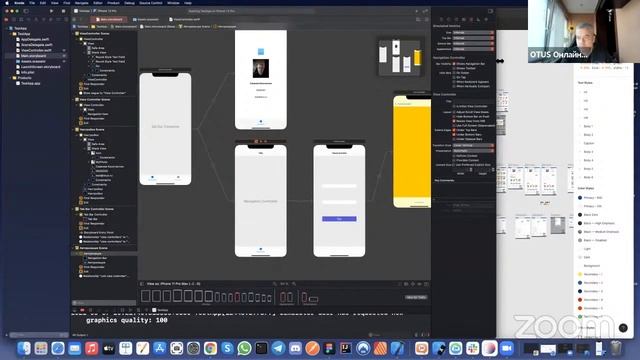Screen dimensions: 640x360
Task: Toggle Hide Bottom Bar on Push checkbox
Action: point(454,116)
